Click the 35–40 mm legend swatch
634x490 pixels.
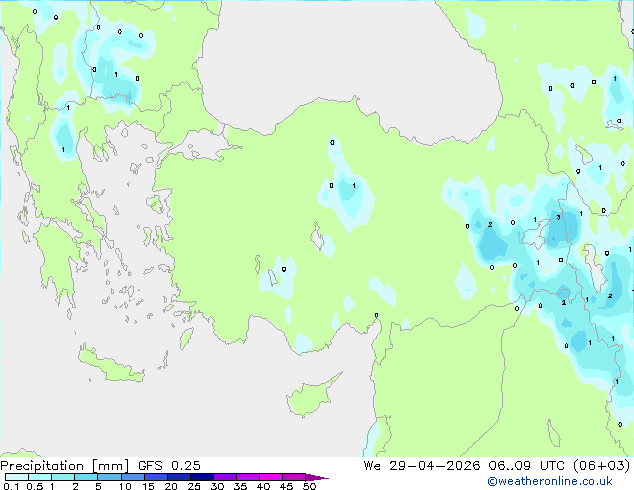pyautogui.click(x=247, y=477)
